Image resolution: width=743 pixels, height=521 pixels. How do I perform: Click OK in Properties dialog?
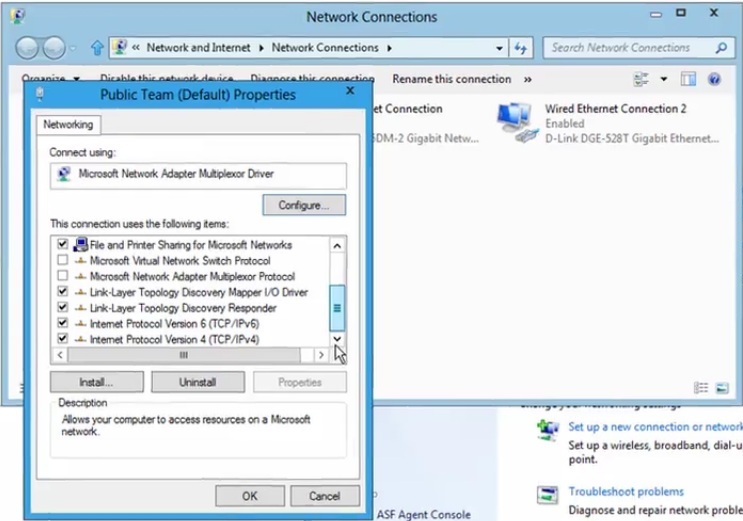(x=250, y=496)
